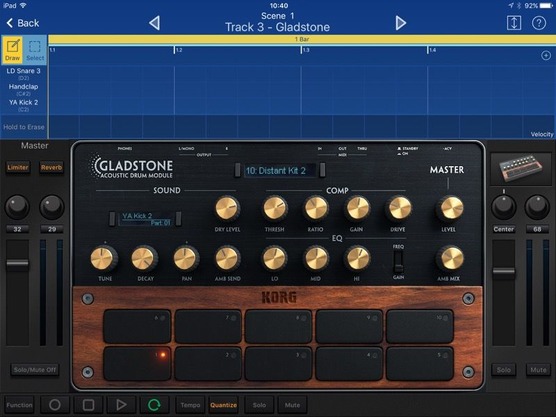
Task: Hit drum pad 7
Action: 208,327
